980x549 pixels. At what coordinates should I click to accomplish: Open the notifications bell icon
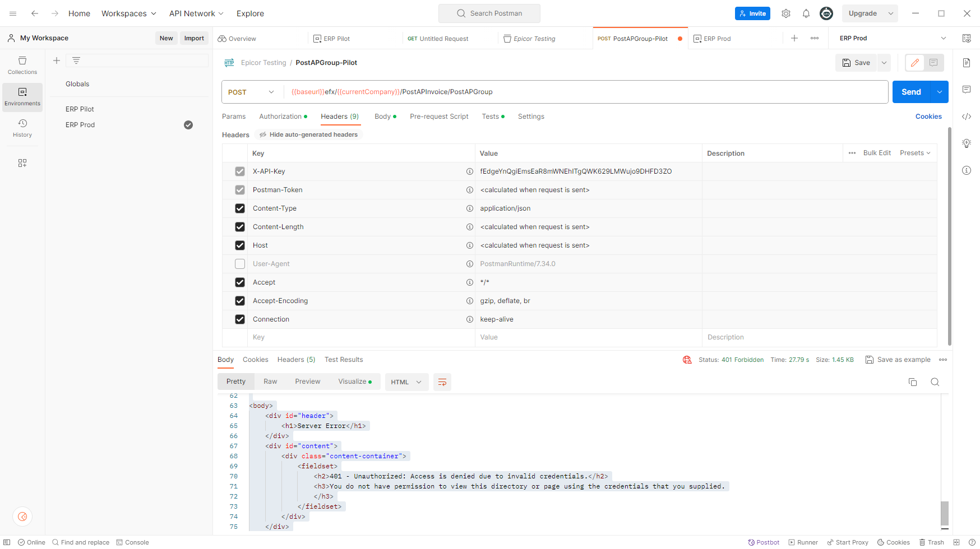click(x=806, y=13)
